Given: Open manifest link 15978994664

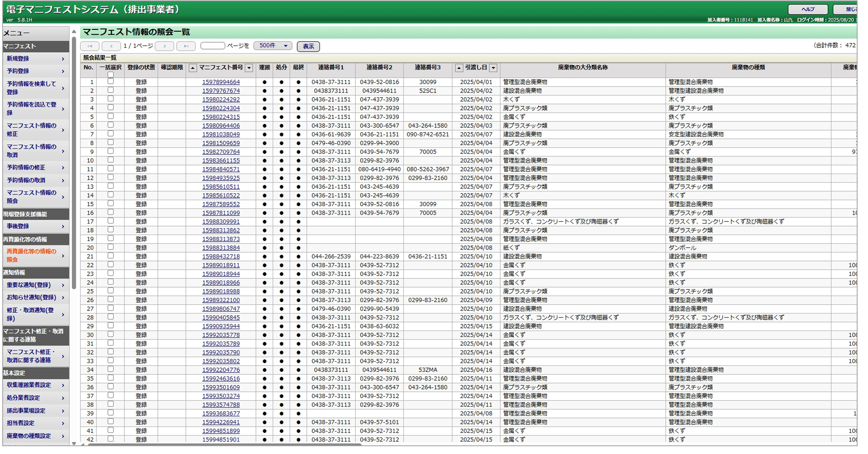Looking at the screenshot, I should point(221,82).
